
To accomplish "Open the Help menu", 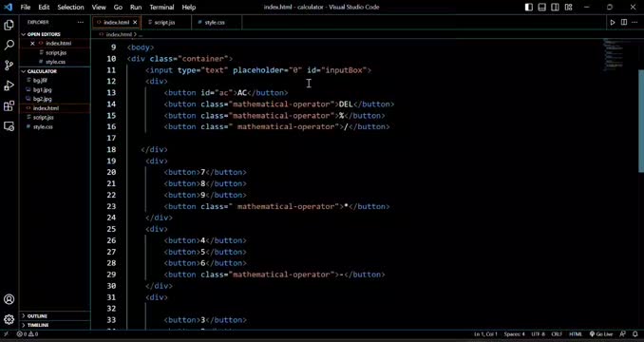I will tap(188, 7).
